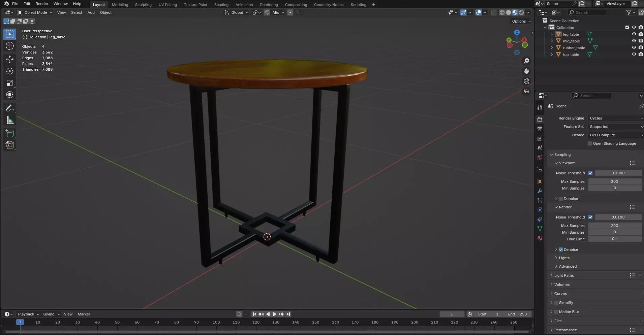Image resolution: width=644 pixels, height=335 pixels.
Task: Click the Outliner filter funnel icon
Action: (629, 12)
